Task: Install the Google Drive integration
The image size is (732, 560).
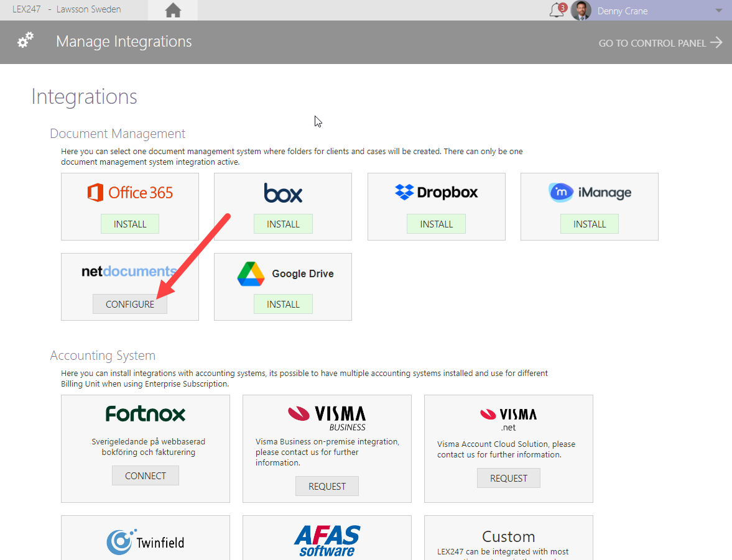Action: [283, 305]
